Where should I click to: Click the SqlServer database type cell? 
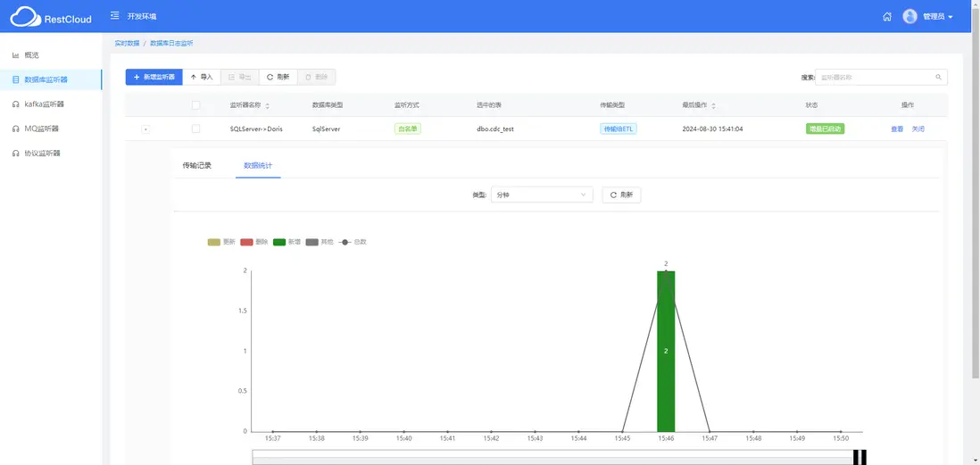point(326,129)
